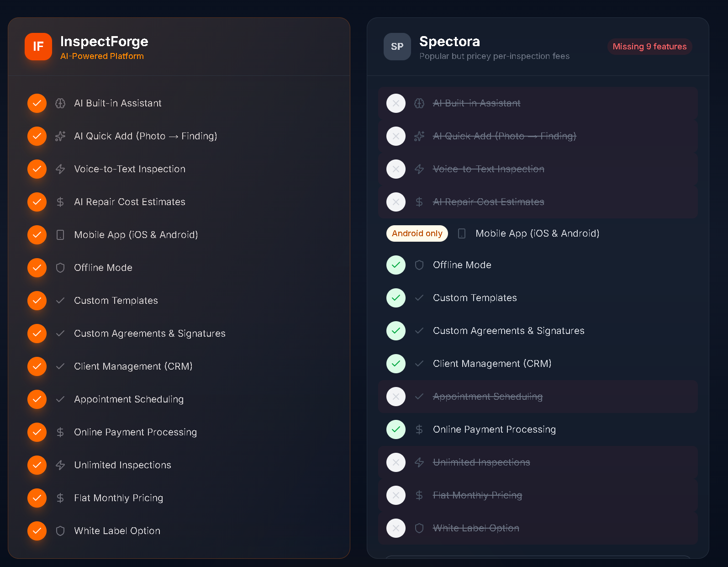Click green checkmark for Spectora Offline Mode
This screenshot has height=567, width=728.
(x=396, y=265)
